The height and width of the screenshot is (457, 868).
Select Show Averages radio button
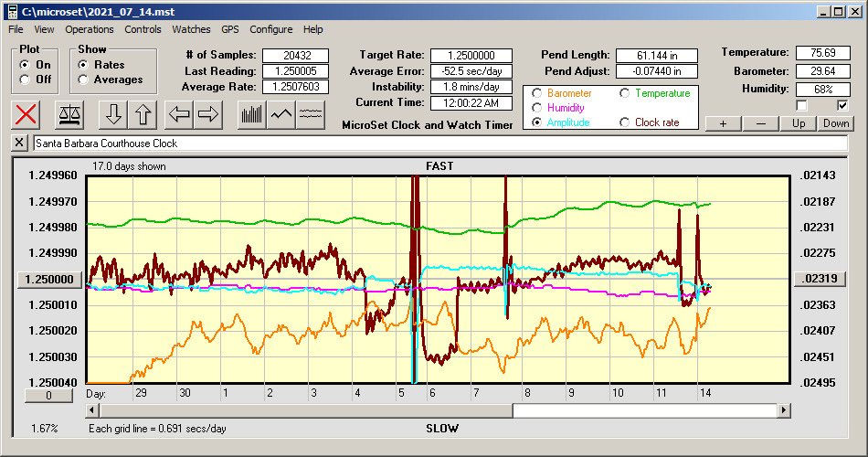click(x=83, y=80)
